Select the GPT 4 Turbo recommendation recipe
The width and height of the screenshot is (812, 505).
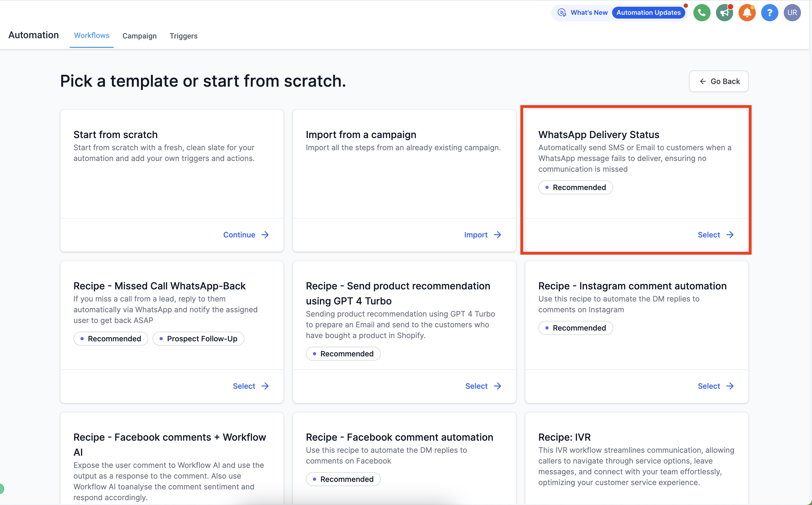[483, 386]
